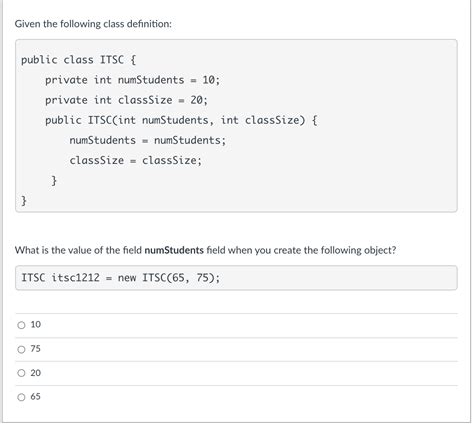
Task: Click the "numStudents = numStudents;" assignment line
Action: click(x=148, y=141)
